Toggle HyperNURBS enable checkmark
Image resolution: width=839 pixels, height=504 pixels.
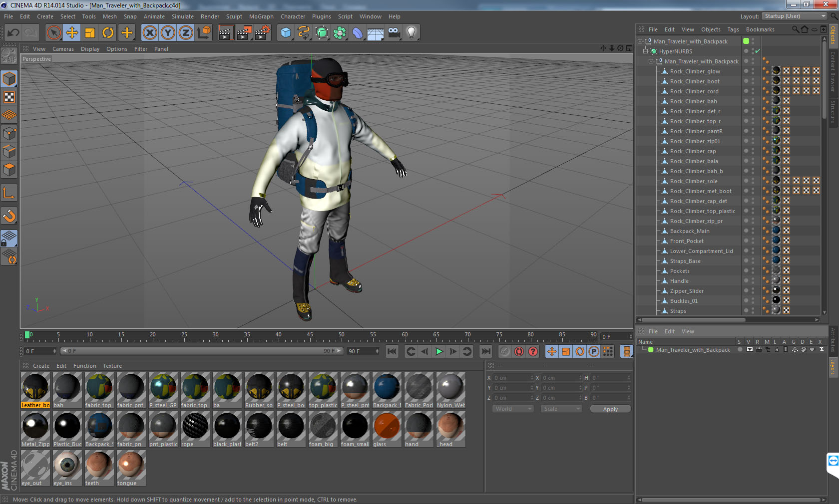pos(757,51)
